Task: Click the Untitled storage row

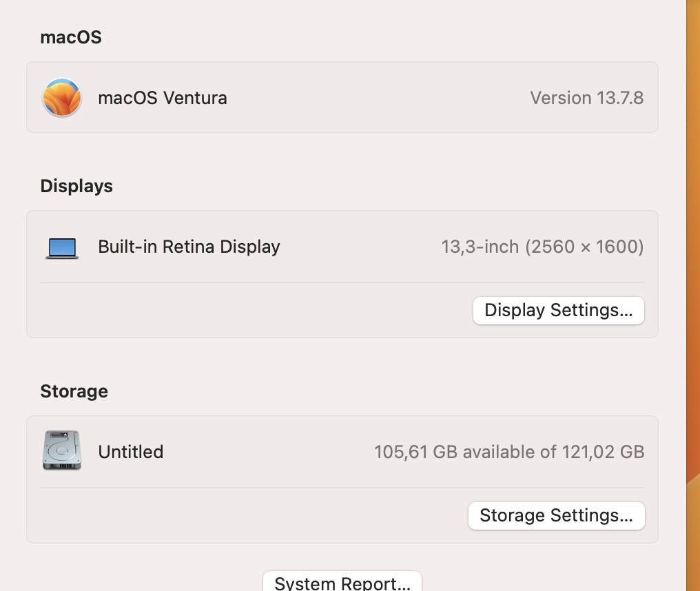Action: coord(342,451)
